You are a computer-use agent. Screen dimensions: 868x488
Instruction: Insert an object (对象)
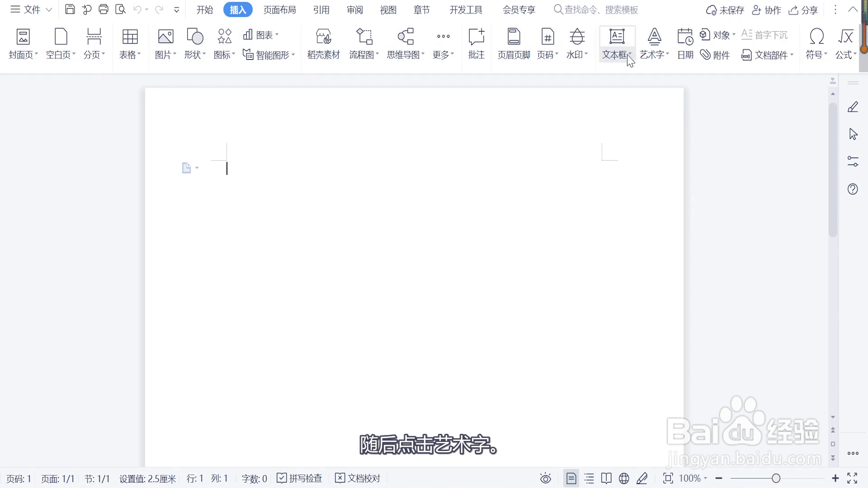coord(717,35)
